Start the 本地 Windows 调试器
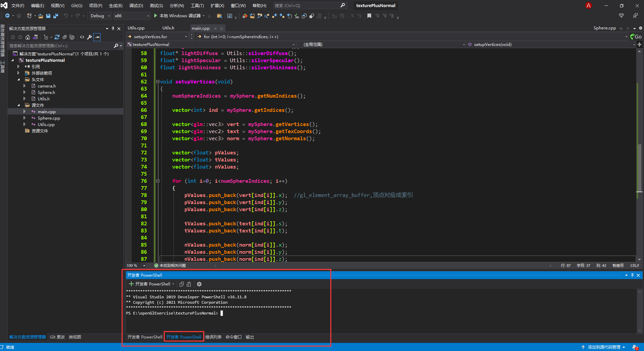 (178, 16)
